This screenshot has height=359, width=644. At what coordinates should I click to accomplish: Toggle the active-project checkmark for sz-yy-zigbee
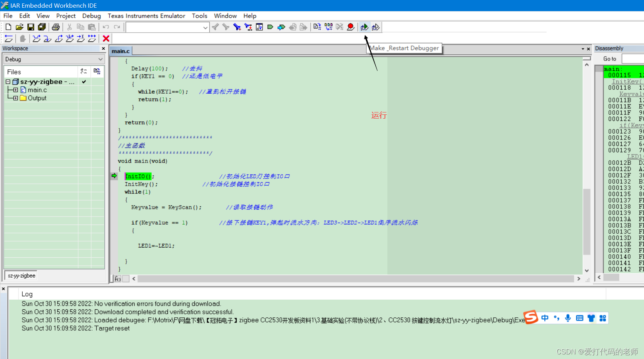84,82
